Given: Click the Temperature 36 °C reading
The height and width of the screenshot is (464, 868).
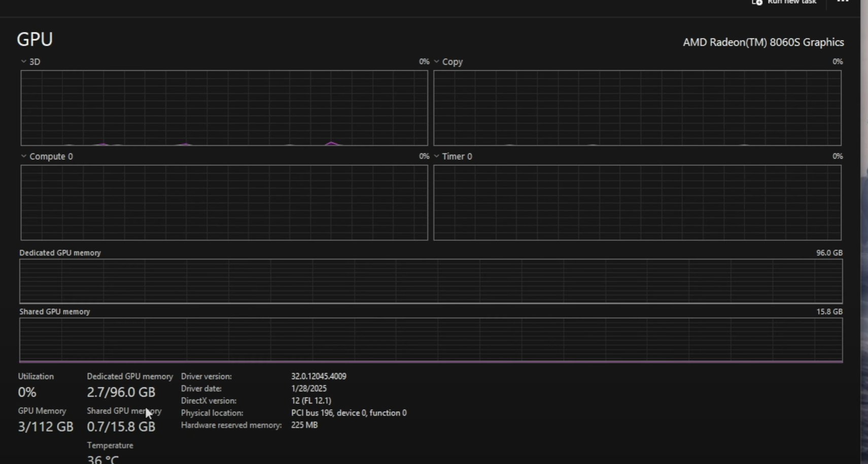Looking at the screenshot, I should click(102, 459).
